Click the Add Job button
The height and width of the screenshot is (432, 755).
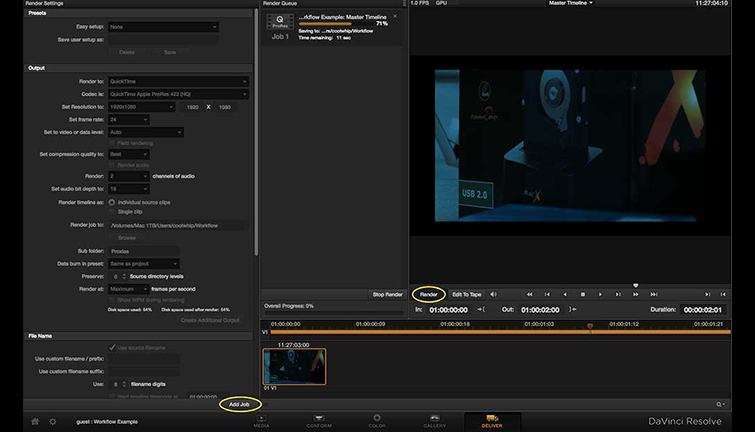239,404
